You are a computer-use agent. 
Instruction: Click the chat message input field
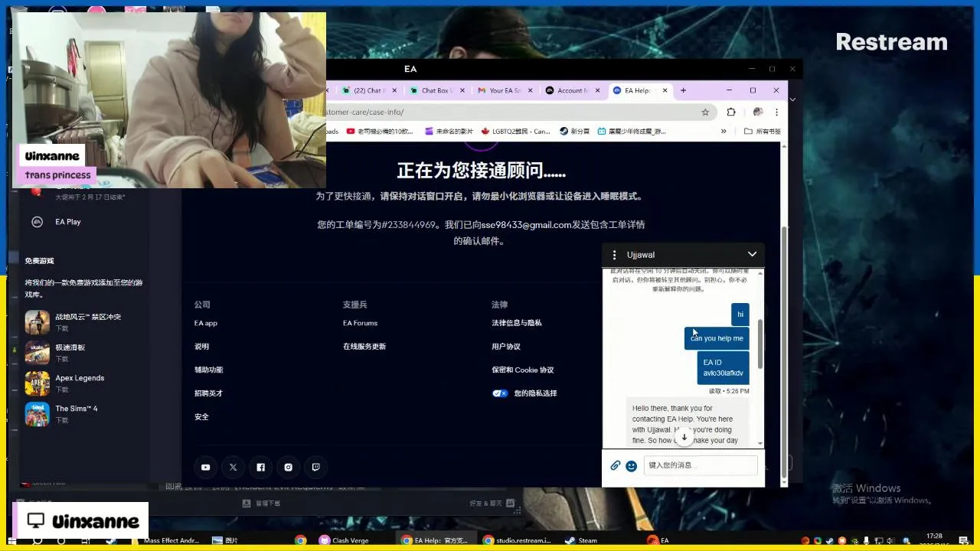coord(701,465)
